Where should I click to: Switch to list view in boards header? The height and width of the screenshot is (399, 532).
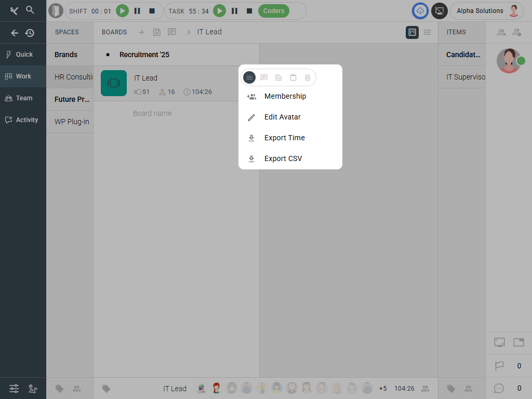[x=427, y=32]
